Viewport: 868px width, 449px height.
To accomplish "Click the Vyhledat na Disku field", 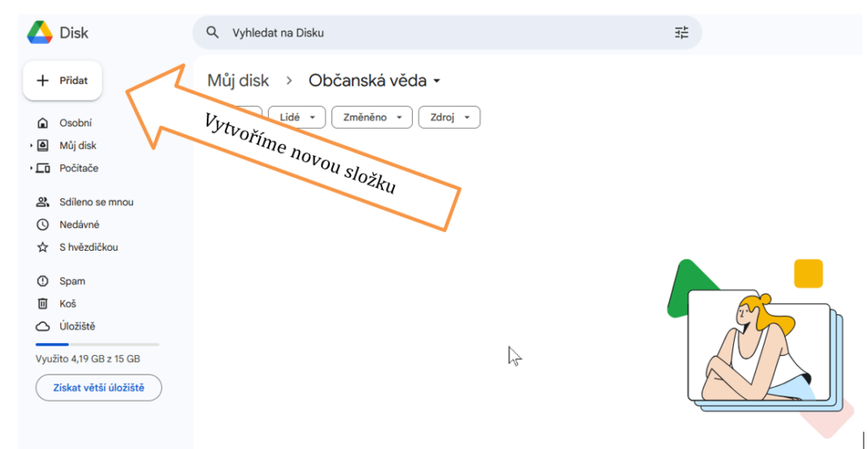I will (x=441, y=33).
